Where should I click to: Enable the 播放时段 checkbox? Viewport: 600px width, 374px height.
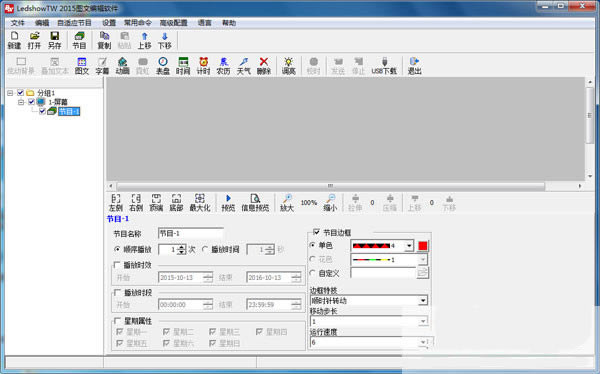pyautogui.click(x=117, y=292)
